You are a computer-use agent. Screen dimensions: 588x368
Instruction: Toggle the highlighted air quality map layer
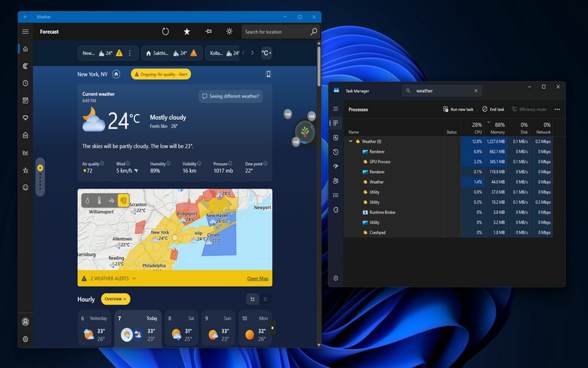point(123,200)
